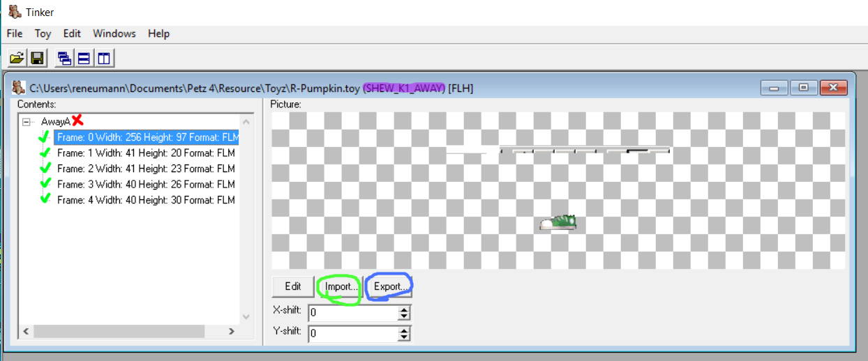This screenshot has width=868, height=361.
Task: Minimize the R-Pumpkin.toy child window
Action: [x=775, y=88]
